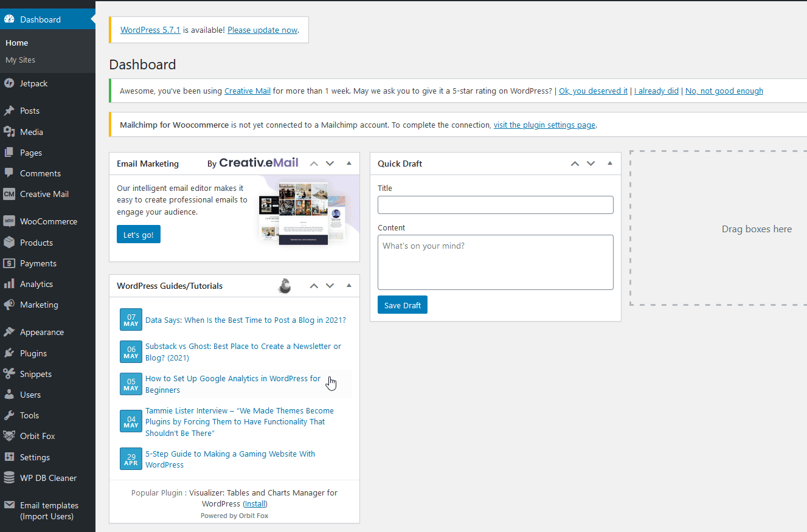Screen dimensions: 807x532
Task: Click the Quick Draft Title input field
Action: point(496,205)
